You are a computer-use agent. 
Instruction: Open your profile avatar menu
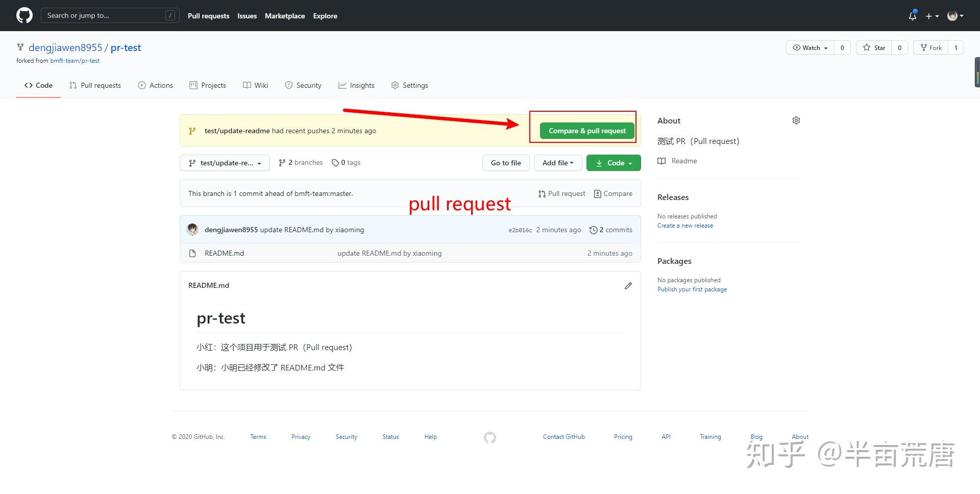point(953,15)
